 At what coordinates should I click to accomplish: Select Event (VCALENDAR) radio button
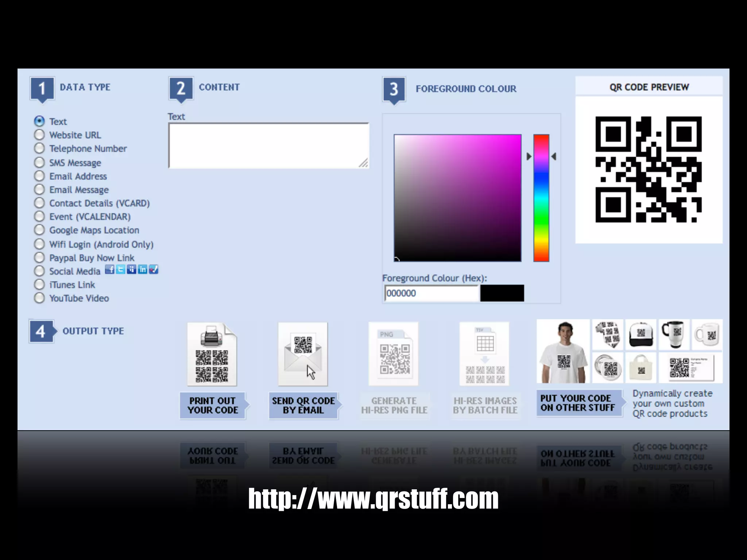pyautogui.click(x=39, y=216)
